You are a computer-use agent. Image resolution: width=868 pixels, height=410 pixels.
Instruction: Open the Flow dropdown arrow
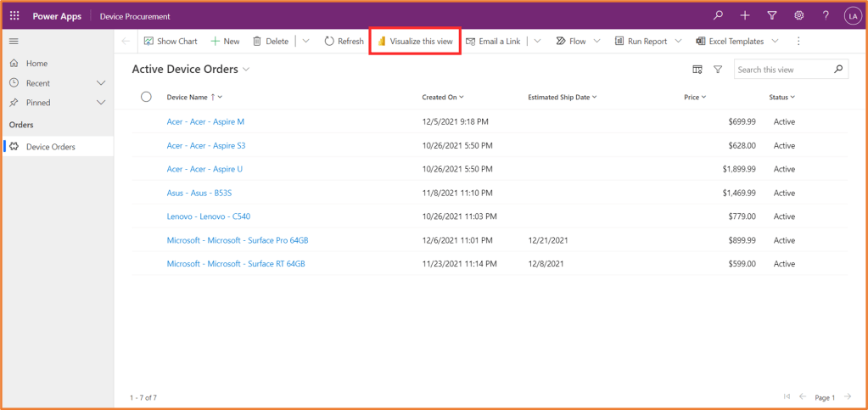(x=597, y=41)
